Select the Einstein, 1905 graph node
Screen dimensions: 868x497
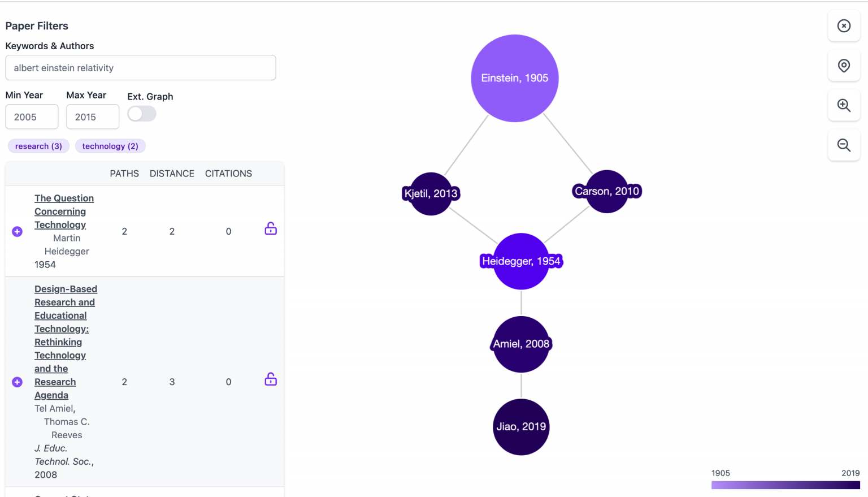pyautogui.click(x=514, y=78)
